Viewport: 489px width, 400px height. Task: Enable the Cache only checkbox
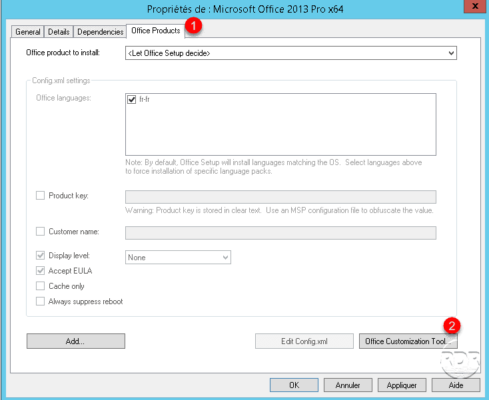click(40, 286)
